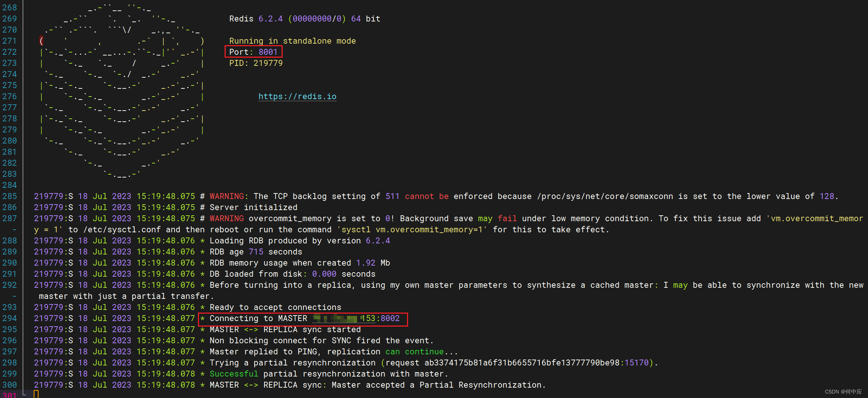Click 'Non blocking connect for SYNC' line
This screenshot has height=398, width=868.
click(322, 341)
